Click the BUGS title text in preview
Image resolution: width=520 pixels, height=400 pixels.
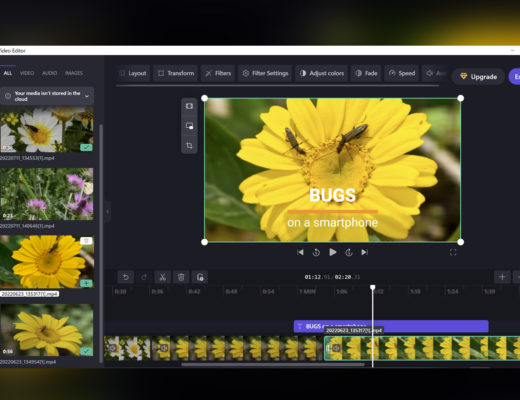332,195
